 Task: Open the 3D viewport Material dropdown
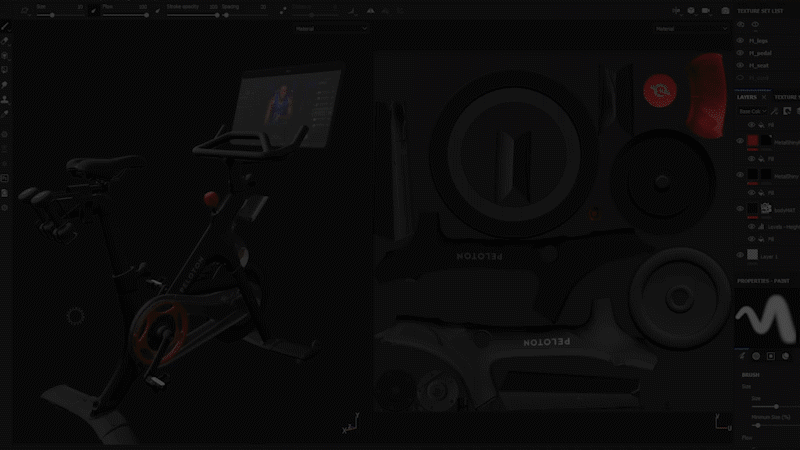(x=331, y=29)
